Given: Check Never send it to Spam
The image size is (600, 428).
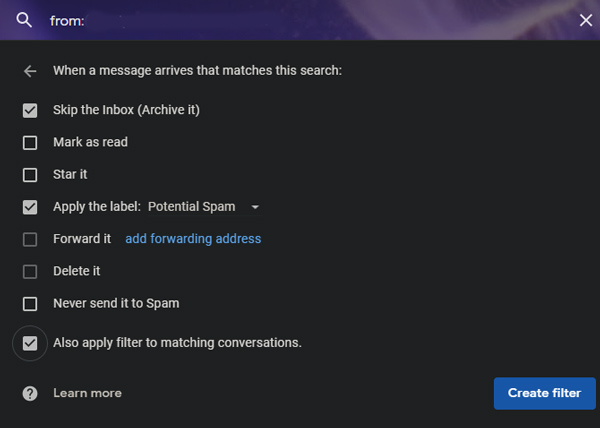Looking at the screenshot, I should [30, 304].
